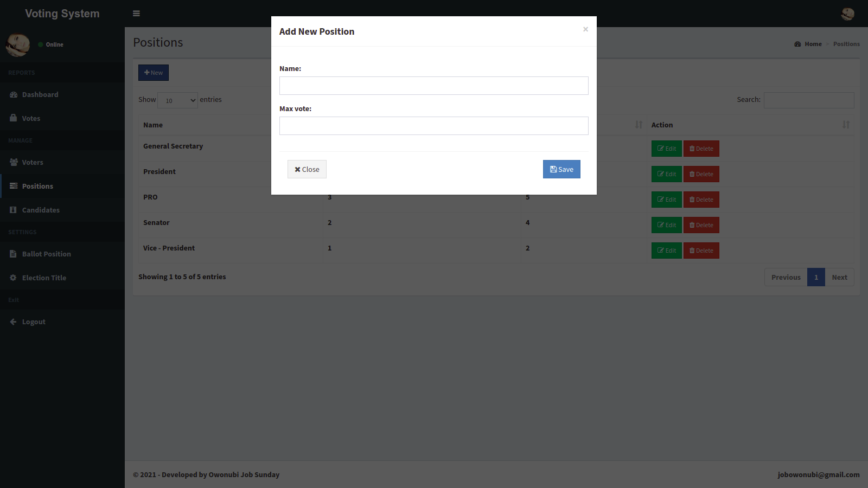The image size is (868, 488).
Task: Delete the Senator position
Action: pos(701,225)
